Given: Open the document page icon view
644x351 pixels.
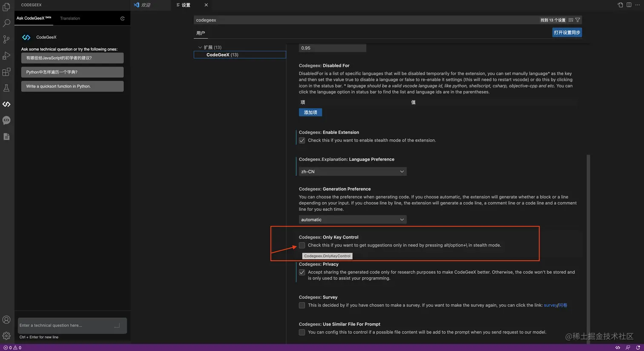Looking at the screenshot, I should (x=6, y=136).
